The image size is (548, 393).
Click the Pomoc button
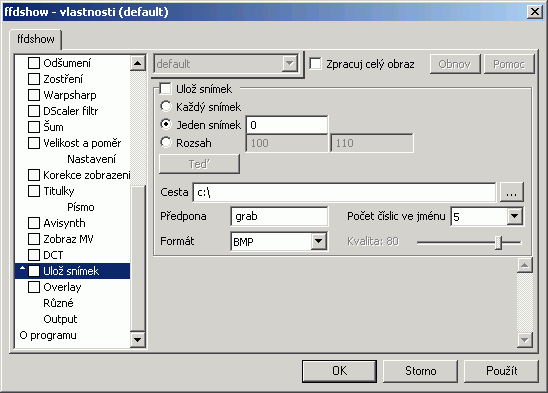tap(509, 64)
